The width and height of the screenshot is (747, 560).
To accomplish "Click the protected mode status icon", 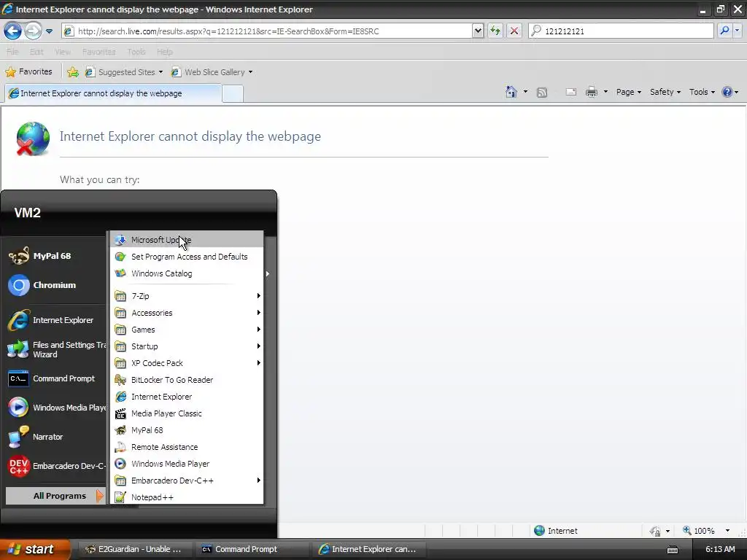I will coord(655,531).
